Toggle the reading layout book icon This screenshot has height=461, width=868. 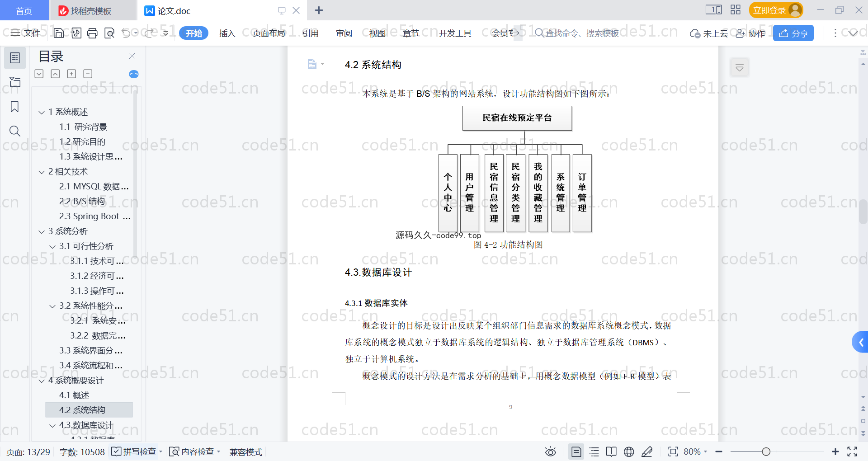pos(611,452)
